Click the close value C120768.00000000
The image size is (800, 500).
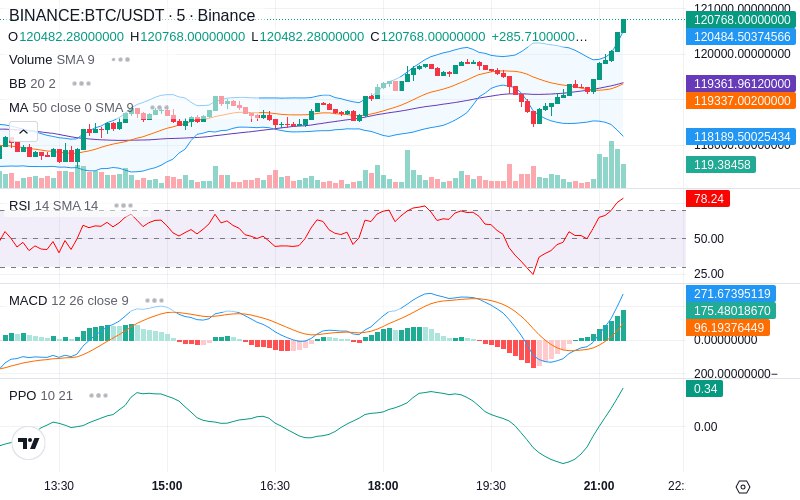428,37
